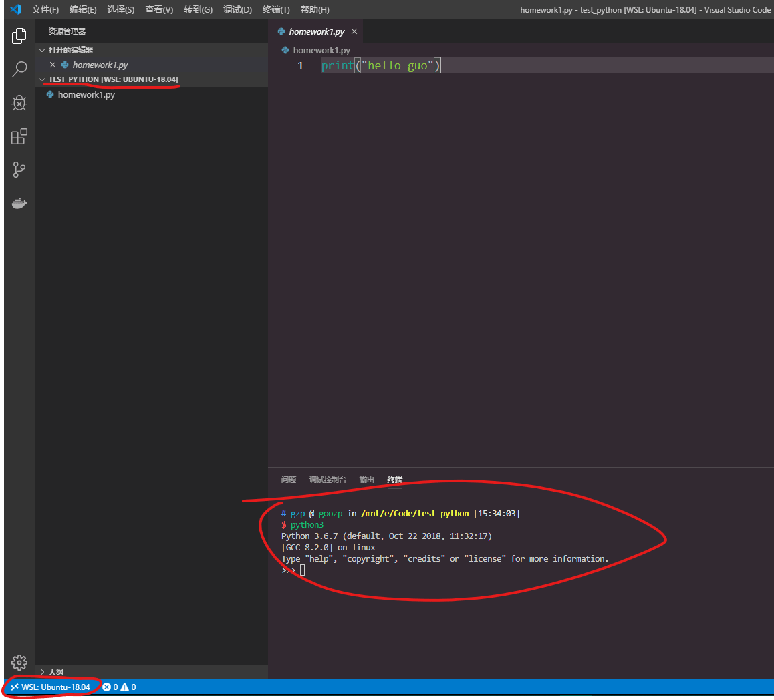Screen dimensions: 774x700
Task: Collapse the TEST_PYTHON workspace folder
Action: tap(42, 79)
